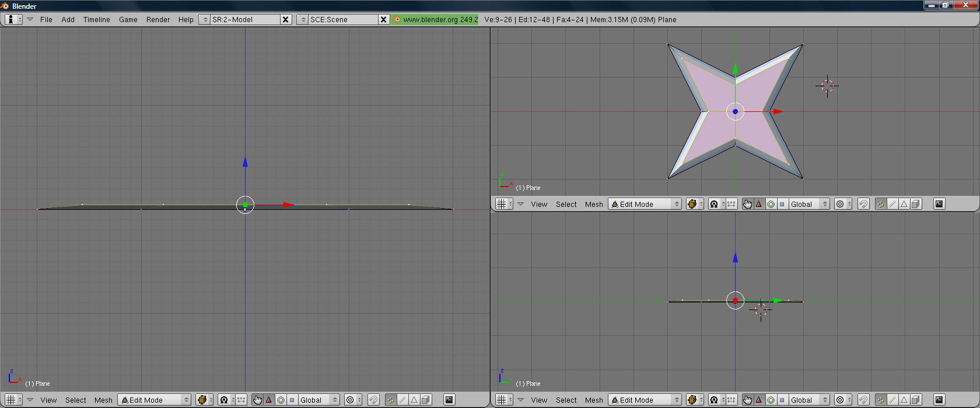Open Mesh menu in left viewport
The image size is (980, 408).
pyautogui.click(x=103, y=400)
